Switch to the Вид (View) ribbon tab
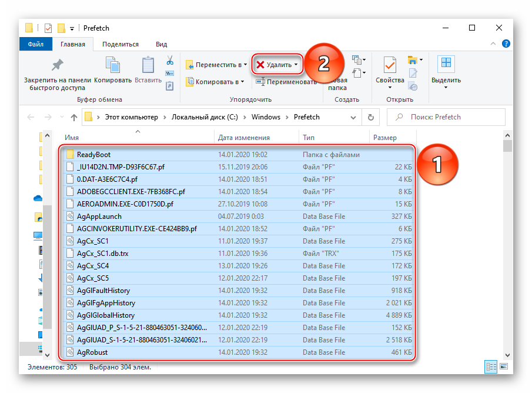 [x=161, y=44]
